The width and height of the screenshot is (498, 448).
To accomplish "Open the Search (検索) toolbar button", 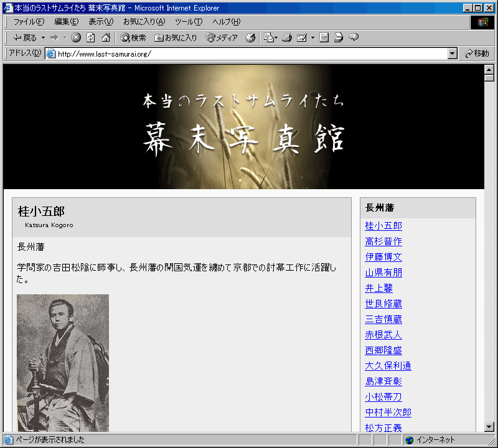I will (133, 38).
